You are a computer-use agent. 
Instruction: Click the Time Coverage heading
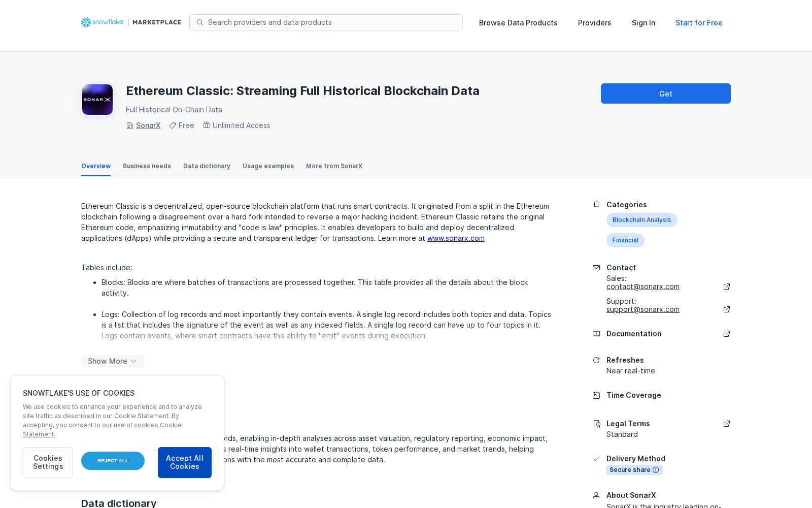coord(633,395)
